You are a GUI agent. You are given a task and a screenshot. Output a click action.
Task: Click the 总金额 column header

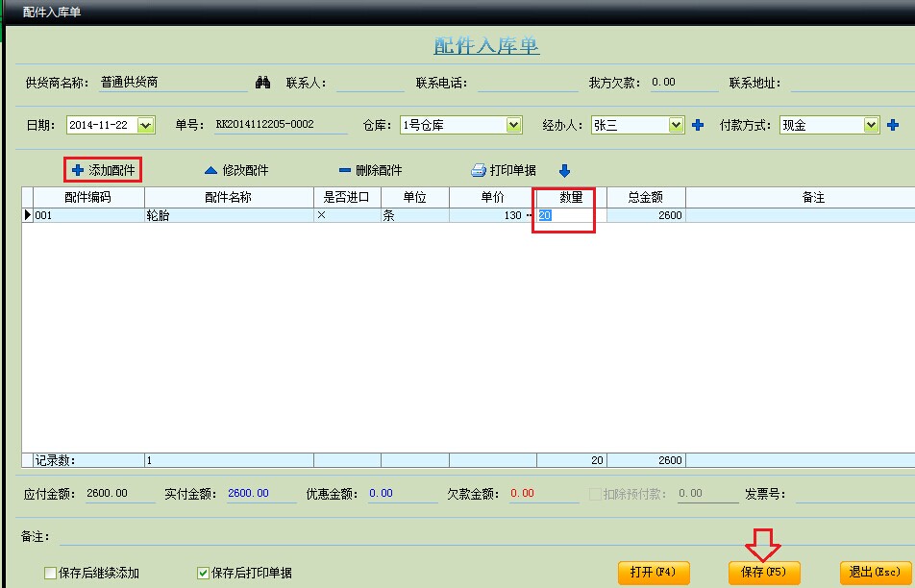646,197
